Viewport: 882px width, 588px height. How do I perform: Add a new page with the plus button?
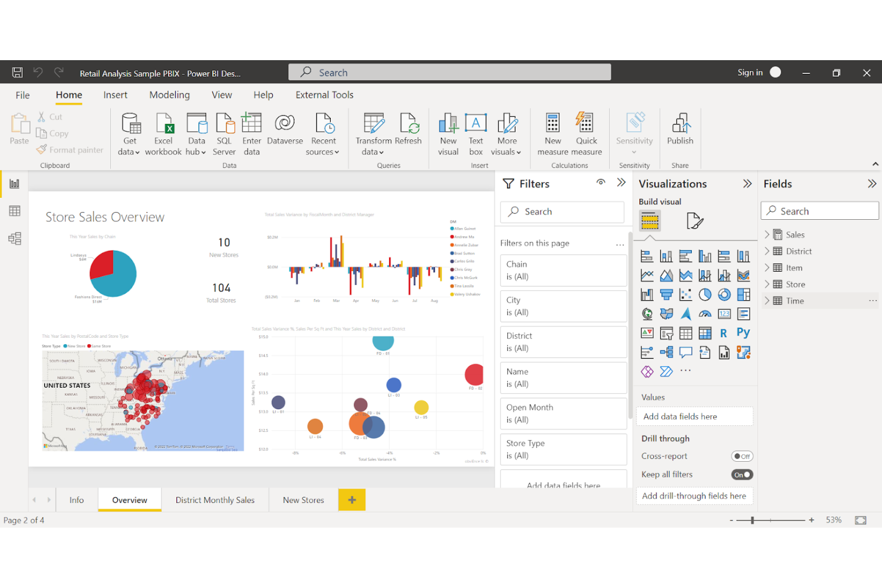352,500
